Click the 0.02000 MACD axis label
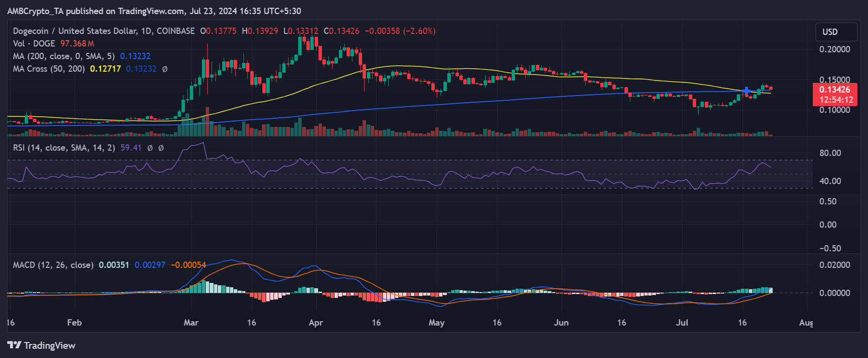Image resolution: width=868 pixels, height=358 pixels. pyautogui.click(x=835, y=265)
